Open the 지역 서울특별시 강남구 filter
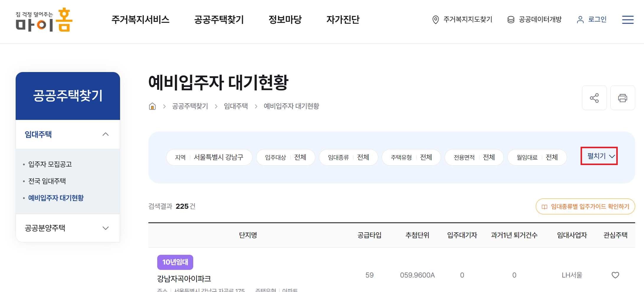This screenshot has height=292, width=644. point(209,157)
